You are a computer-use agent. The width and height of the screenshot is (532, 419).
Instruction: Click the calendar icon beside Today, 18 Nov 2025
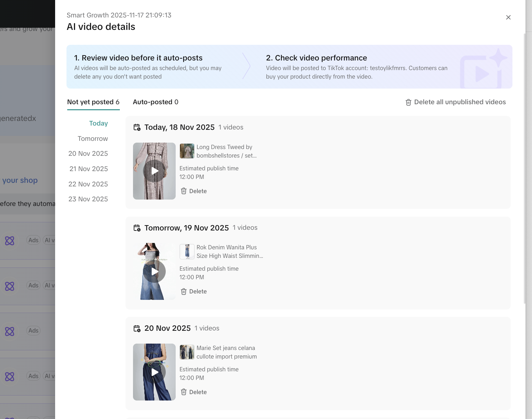pyautogui.click(x=137, y=127)
